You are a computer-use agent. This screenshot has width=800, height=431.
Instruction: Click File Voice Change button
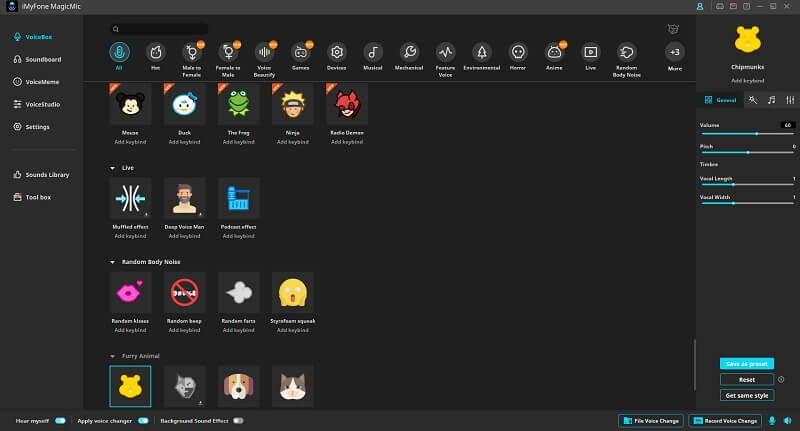(x=651, y=421)
